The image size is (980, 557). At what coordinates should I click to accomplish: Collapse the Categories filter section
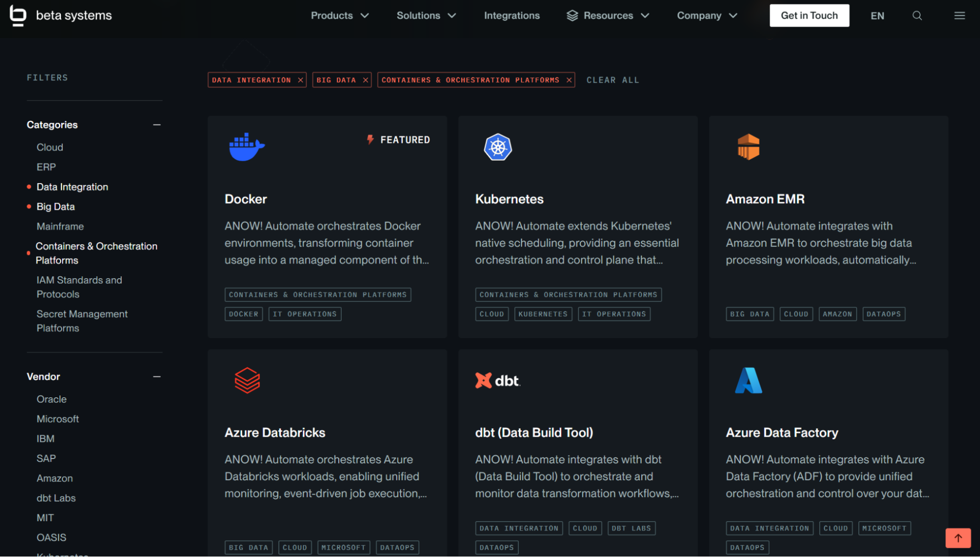[x=156, y=125]
